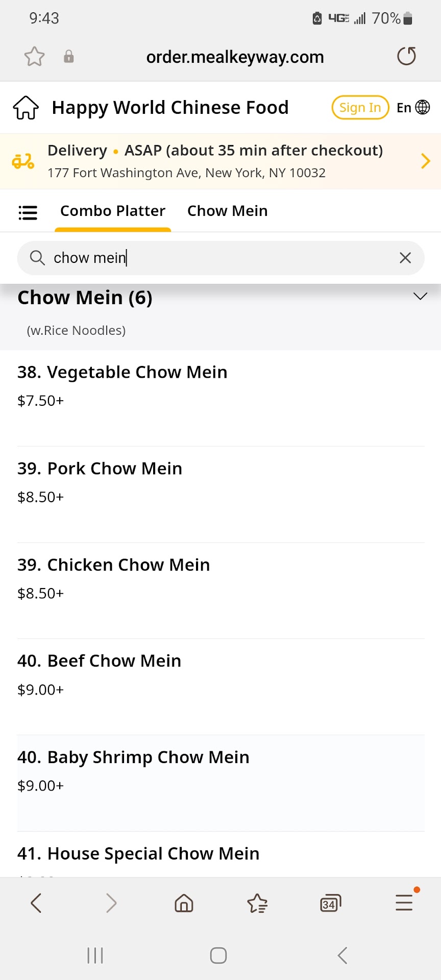Tap the home icon beside restaurant name
The image size is (441, 980).
click(x=26, y=108)
